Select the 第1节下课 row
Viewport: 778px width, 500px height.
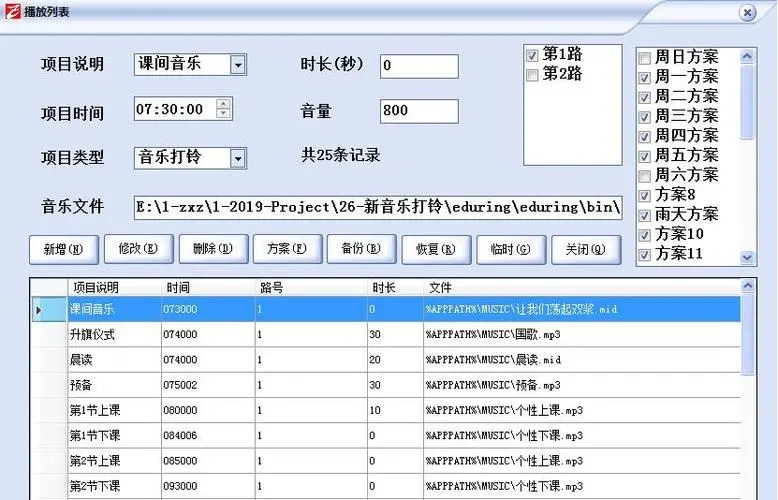click(387, 436)
